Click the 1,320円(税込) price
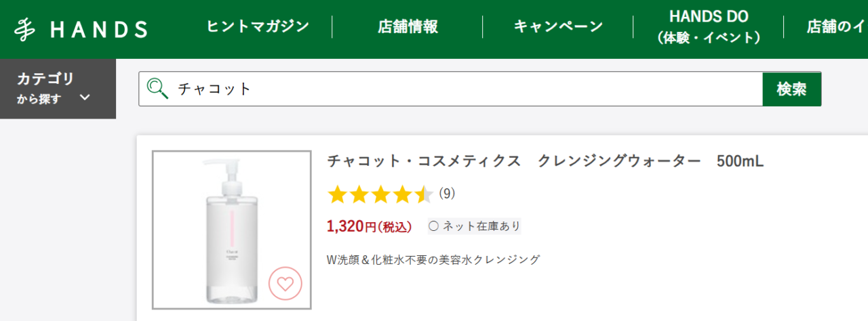This screenshot has width=868, height=321. [x=369, y=226]
